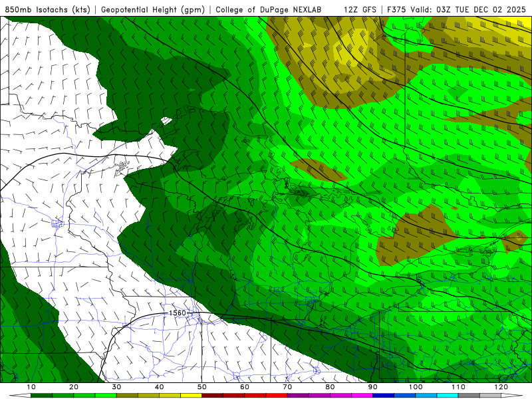The image size is (532, 399).
Task: Click the white left arrow end of the color bar
Action: pos(20,396)
